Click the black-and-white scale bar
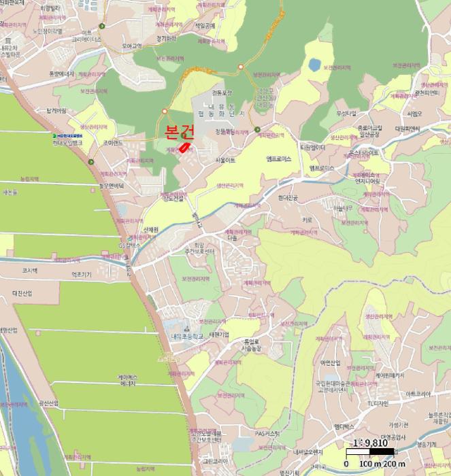451x476 pixels. click(x=370, y=452)
